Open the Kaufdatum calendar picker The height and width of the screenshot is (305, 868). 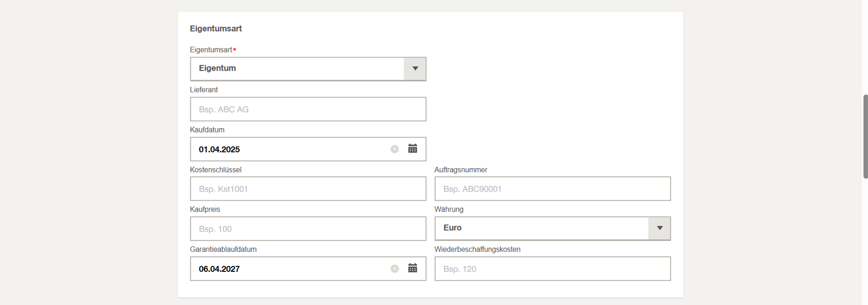click(412, 149)
